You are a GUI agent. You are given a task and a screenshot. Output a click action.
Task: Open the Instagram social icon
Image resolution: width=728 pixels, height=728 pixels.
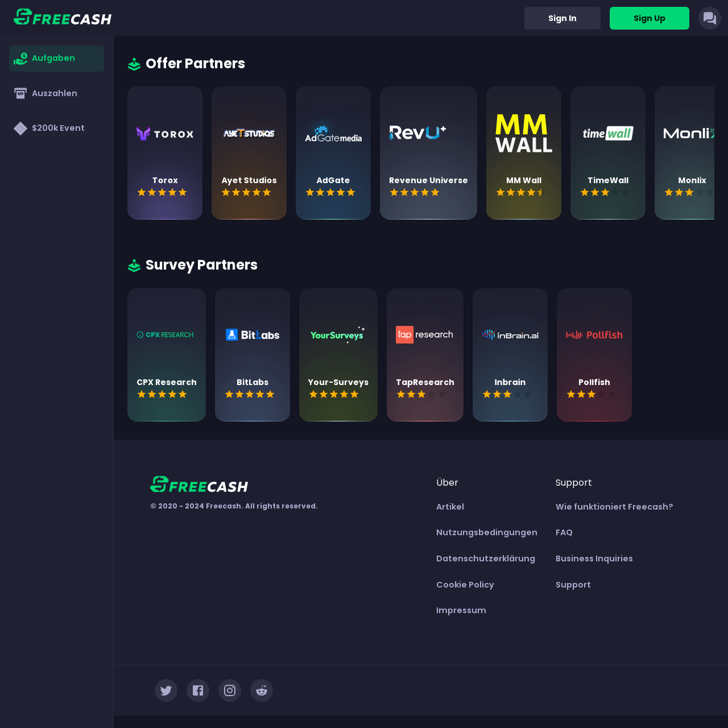230,690
